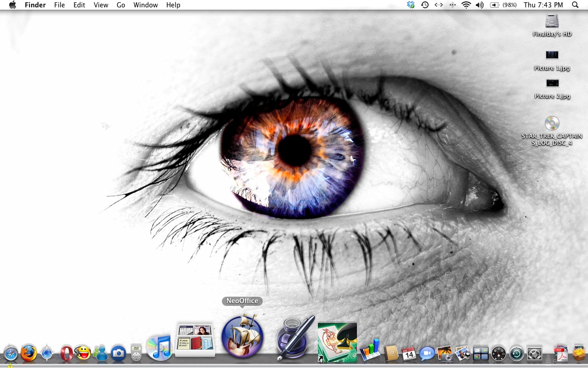Open the Adobe PDF document in dock
Screen dimensions: 588x368
(x=561, y=353)
